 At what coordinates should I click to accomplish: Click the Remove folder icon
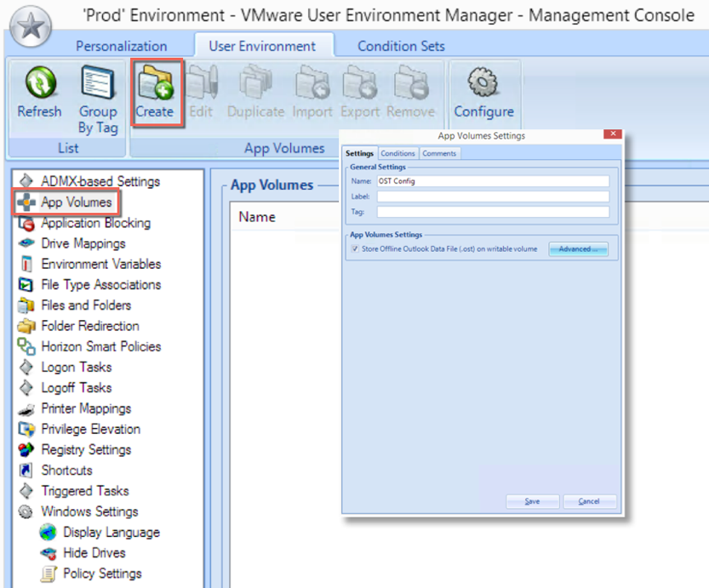(x=410, y=82)
